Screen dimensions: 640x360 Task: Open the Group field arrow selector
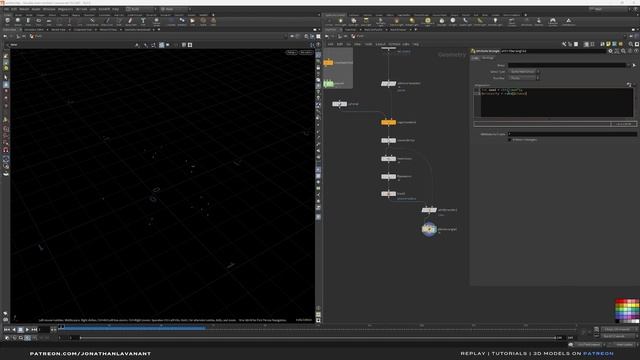(634, 65)
